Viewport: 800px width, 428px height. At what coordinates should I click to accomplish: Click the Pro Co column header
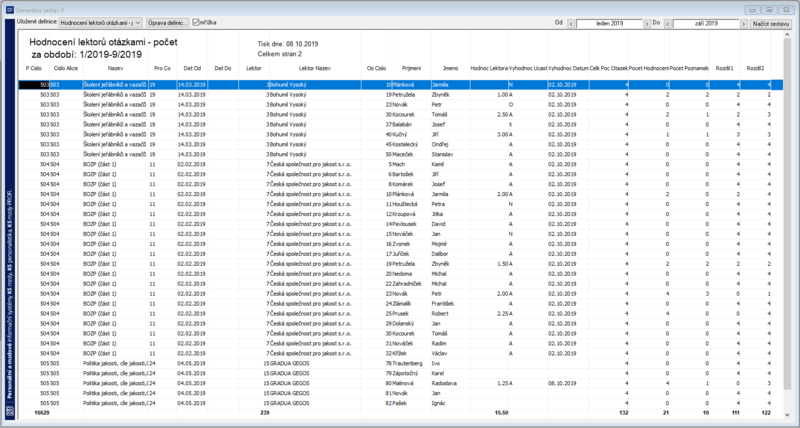[x=163, y=68]
